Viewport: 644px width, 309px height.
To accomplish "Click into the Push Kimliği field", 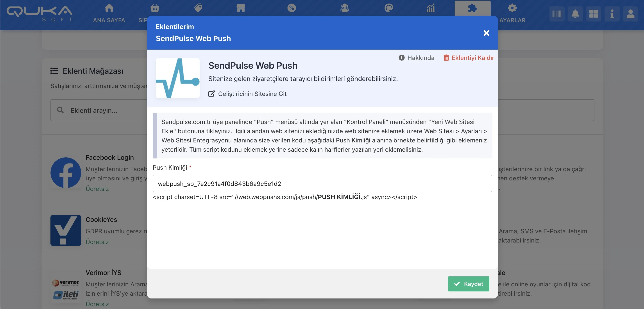I will (322, 184).
